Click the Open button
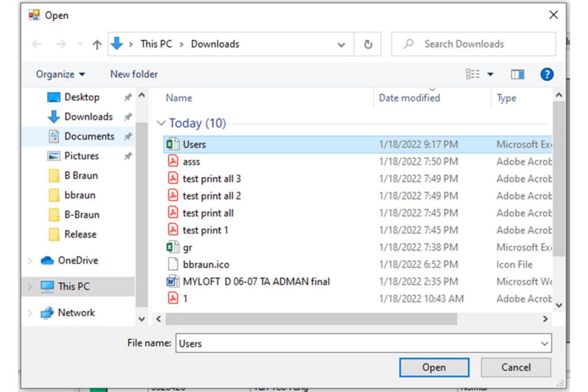588x392 pixels. coord(434,368)
